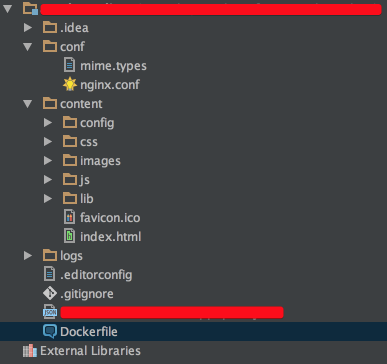This screenshot has height=364, width=387.
Task: Click the config folder icon
Action: pos(70,122)
